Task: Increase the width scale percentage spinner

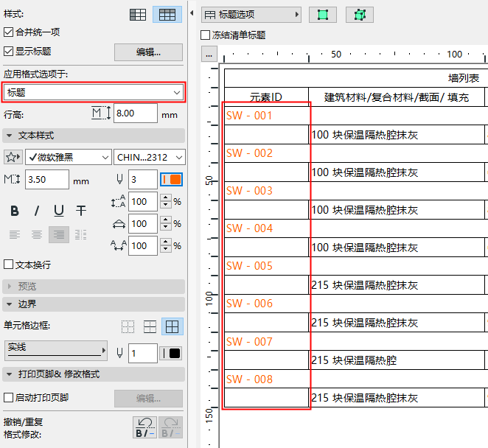Action: [166, 220]
